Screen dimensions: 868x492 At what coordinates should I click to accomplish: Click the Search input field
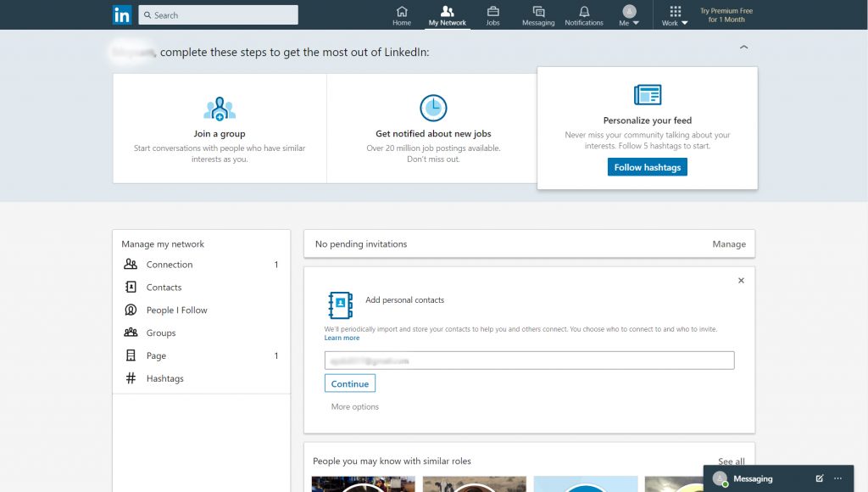pos(218,15)
